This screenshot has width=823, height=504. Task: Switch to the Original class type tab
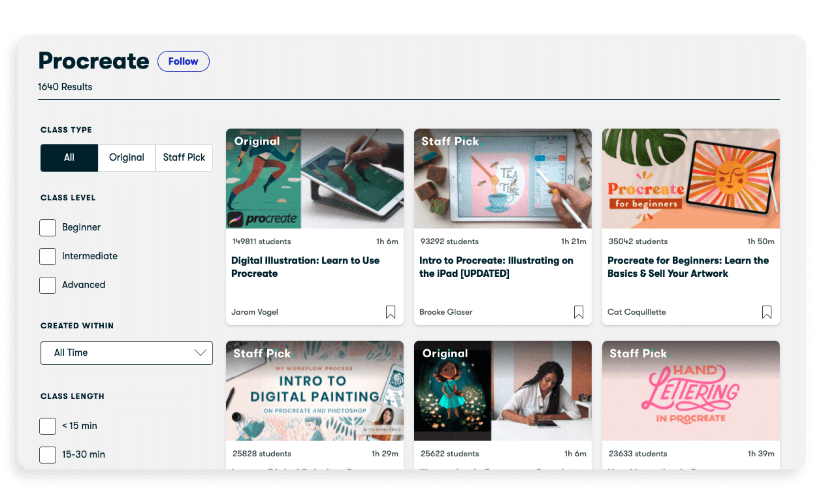coord(126,157)
